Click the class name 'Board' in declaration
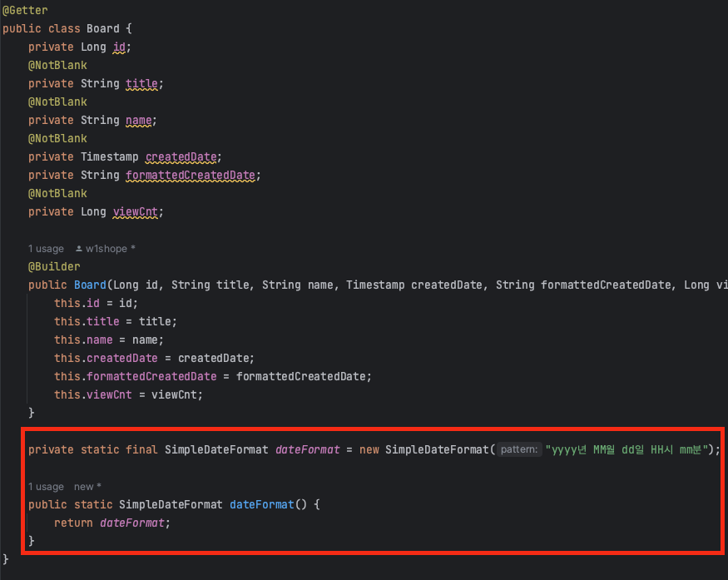 102,29
